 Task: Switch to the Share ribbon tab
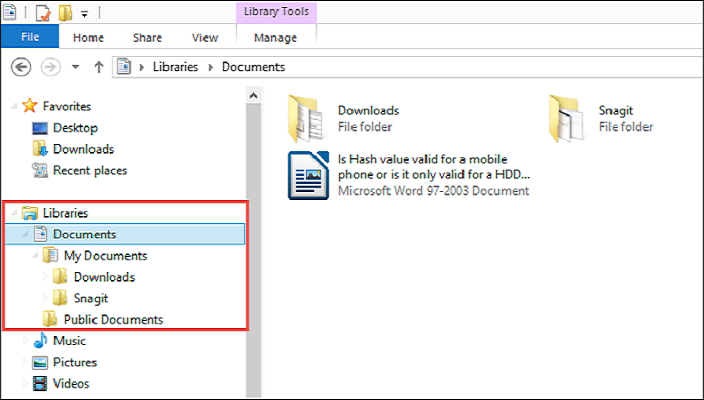147,38
